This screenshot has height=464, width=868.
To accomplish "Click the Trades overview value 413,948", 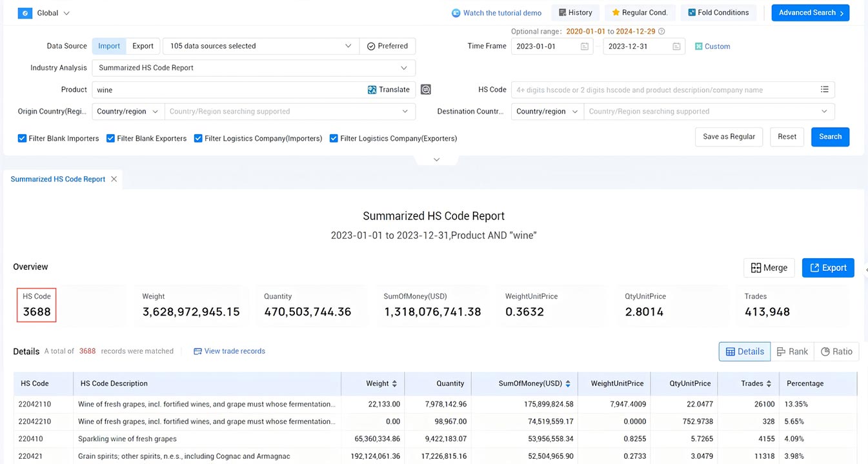I will point(767,312).
